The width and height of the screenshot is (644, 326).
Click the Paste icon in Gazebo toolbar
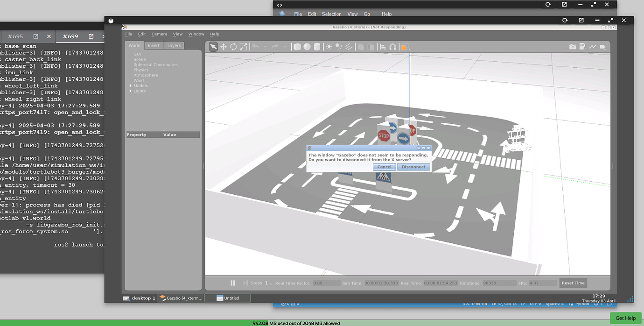click(x=371, y=47)
